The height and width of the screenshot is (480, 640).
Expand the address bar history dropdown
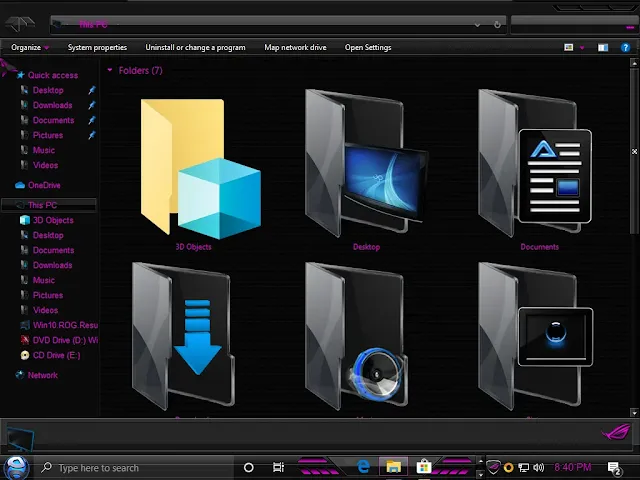[x=477, y=25]
